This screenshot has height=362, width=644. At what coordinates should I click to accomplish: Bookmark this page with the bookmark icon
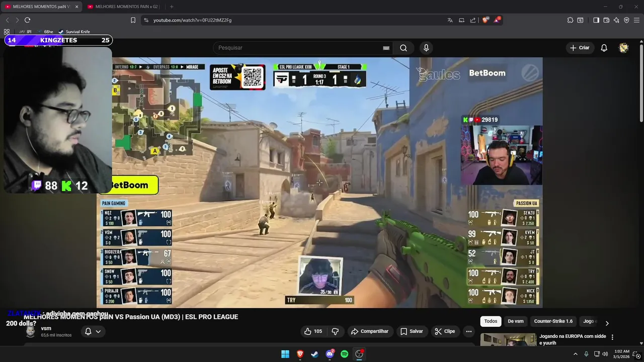[x=133, y=20]
